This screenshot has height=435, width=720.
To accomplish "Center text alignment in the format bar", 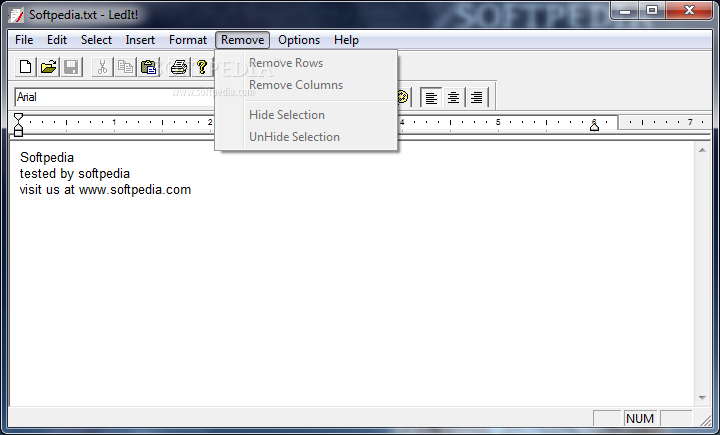I will tap(454, 97).
